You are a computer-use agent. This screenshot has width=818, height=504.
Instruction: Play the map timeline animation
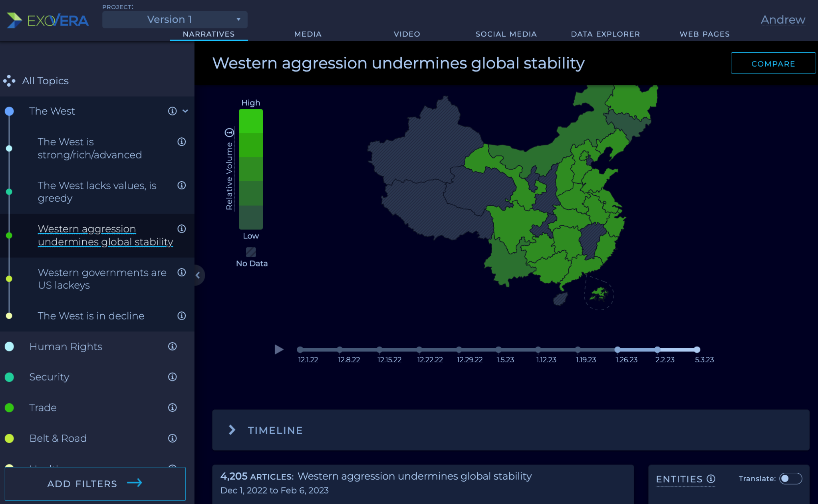(x=279, y=349)
